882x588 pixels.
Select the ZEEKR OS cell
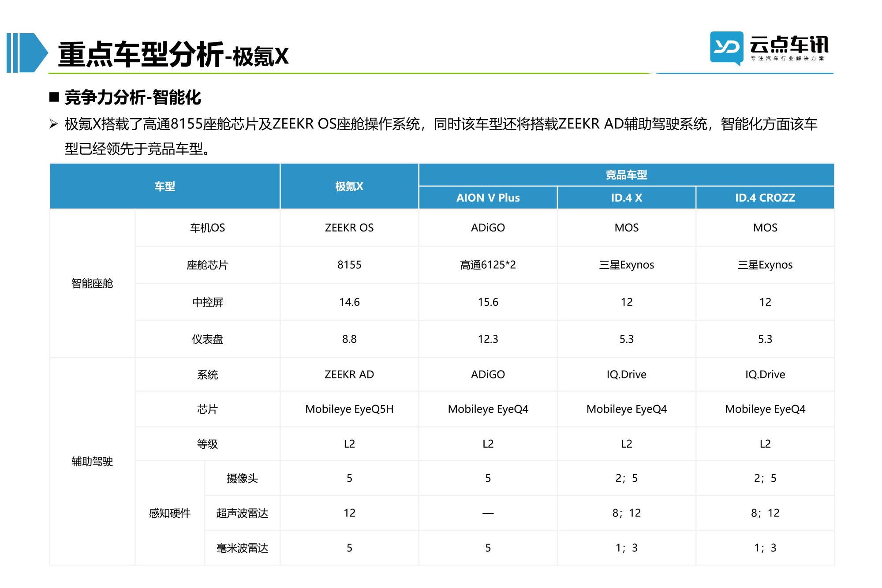[349, 228]
